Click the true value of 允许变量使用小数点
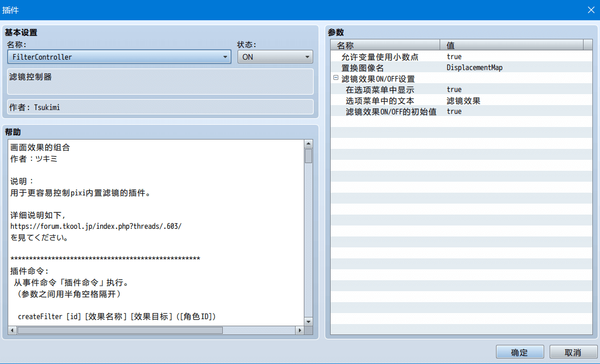Image resolution: width=600 pixels, height=364 pixels. coord(454,56)
